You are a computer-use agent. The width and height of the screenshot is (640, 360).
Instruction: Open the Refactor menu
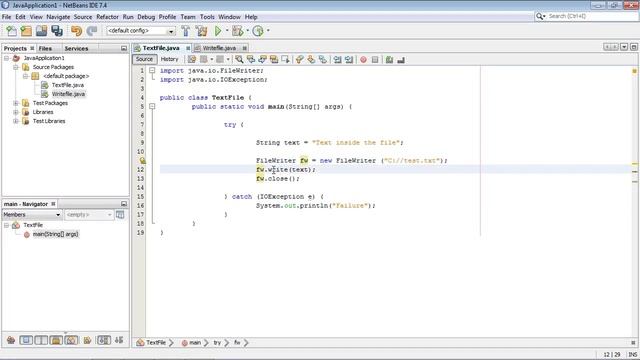(x=107, y=17)
